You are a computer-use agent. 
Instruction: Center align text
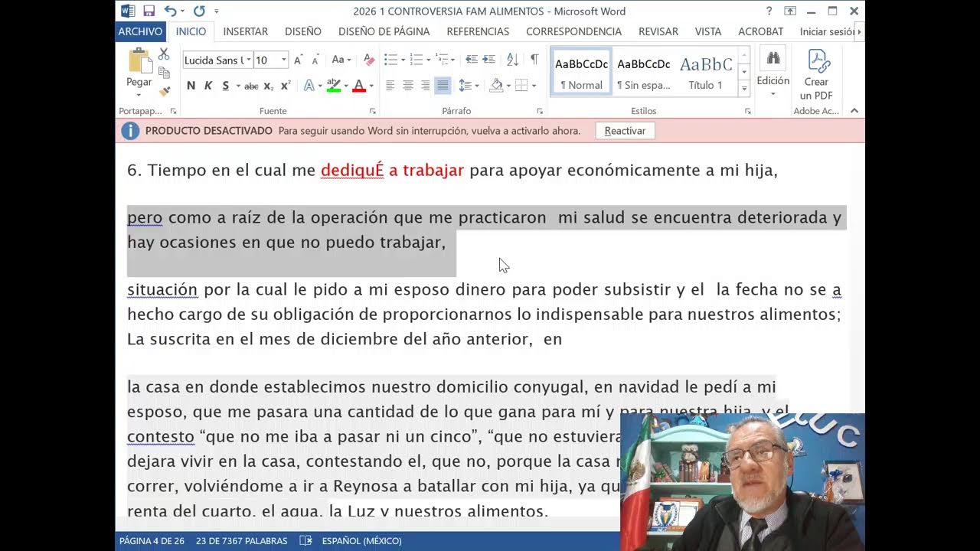pyautogui.click(x=408, y=86)
